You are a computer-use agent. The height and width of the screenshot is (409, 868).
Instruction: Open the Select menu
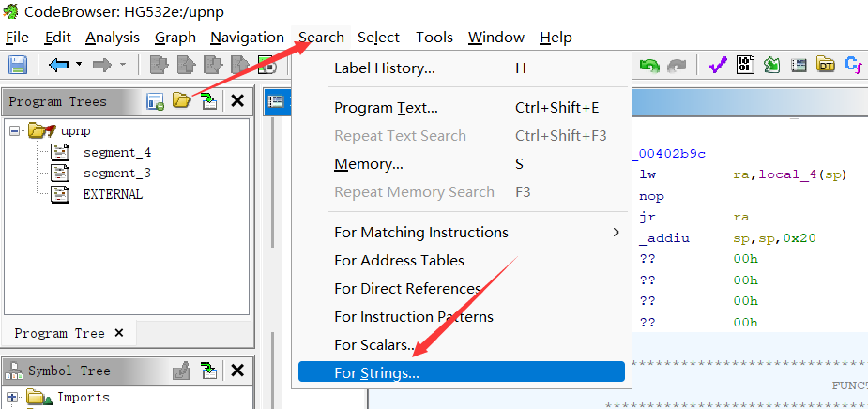[x=378, y=38]
